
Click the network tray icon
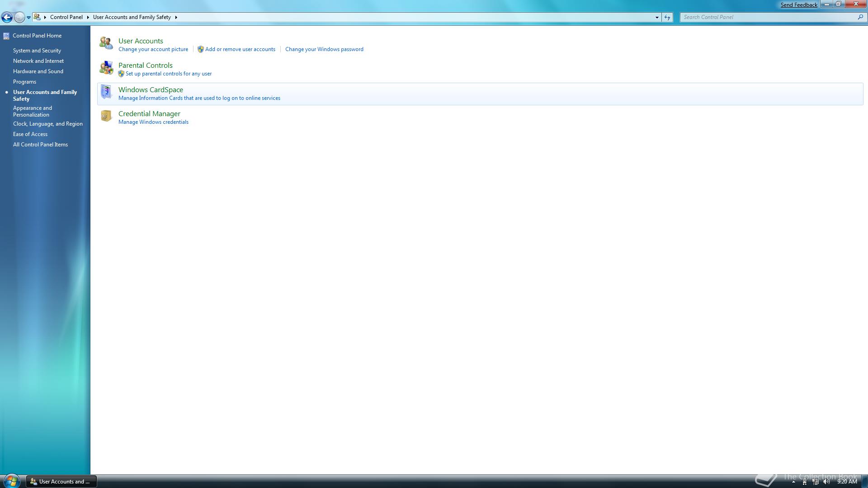point(816,482)
